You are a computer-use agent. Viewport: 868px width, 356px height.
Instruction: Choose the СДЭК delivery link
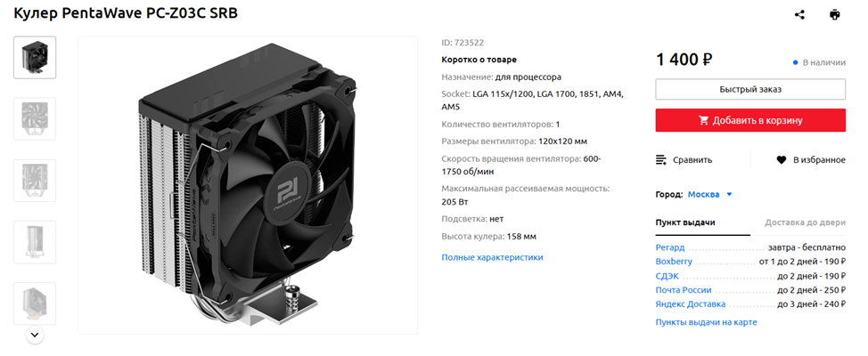pos(667,276)
